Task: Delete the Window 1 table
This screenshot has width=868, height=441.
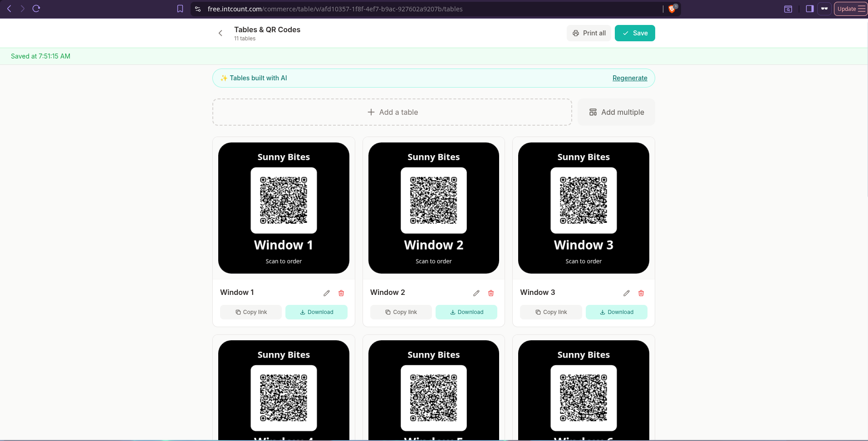Action: (341, 293)
